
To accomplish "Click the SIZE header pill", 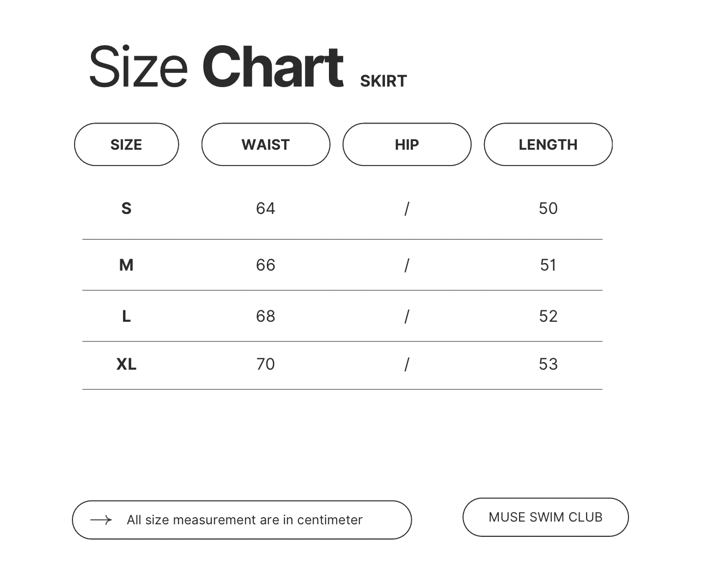I will point(126,144).
